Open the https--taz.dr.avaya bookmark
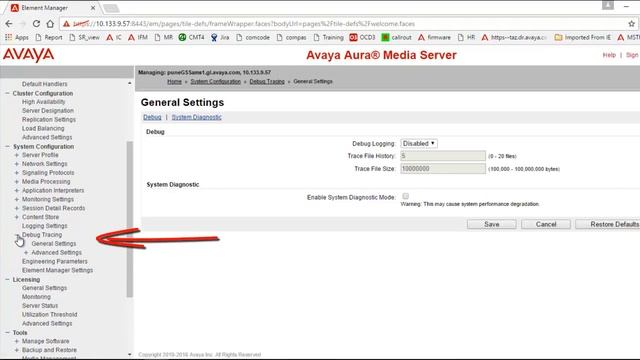The width and height of the screenshot is (640, 360). [x=513, y=37]
